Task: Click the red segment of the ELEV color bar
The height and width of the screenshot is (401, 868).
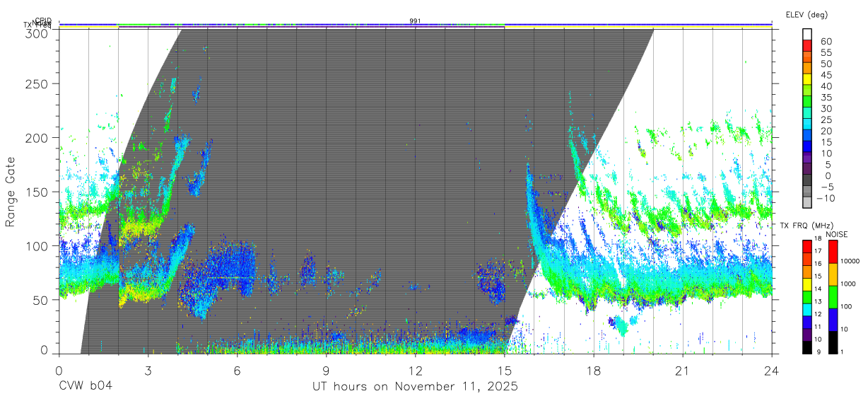Action: [807, 47]
